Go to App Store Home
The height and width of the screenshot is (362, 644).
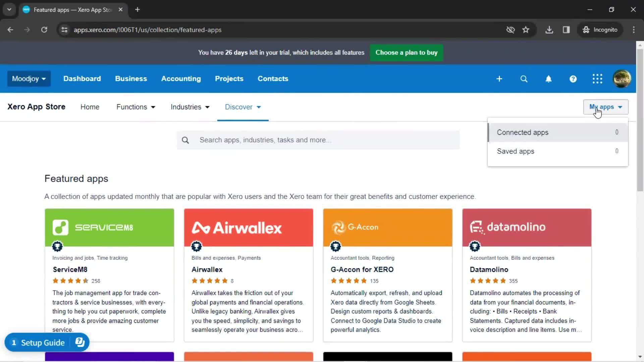point(90,107)
